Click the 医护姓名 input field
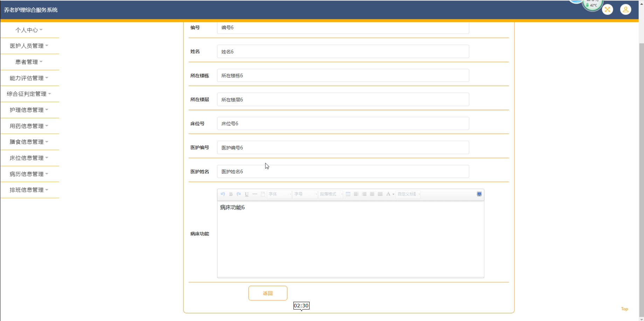 click(x=343, y=171)
